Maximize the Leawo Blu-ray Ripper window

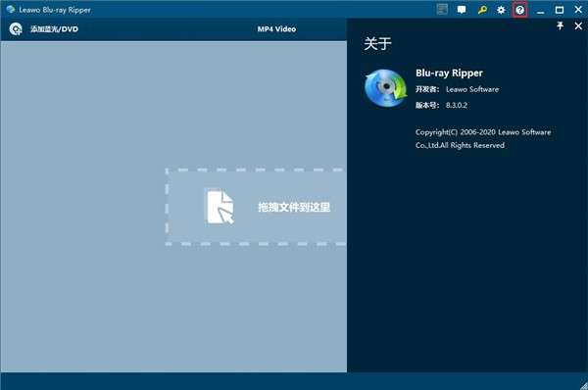[560, 10]
